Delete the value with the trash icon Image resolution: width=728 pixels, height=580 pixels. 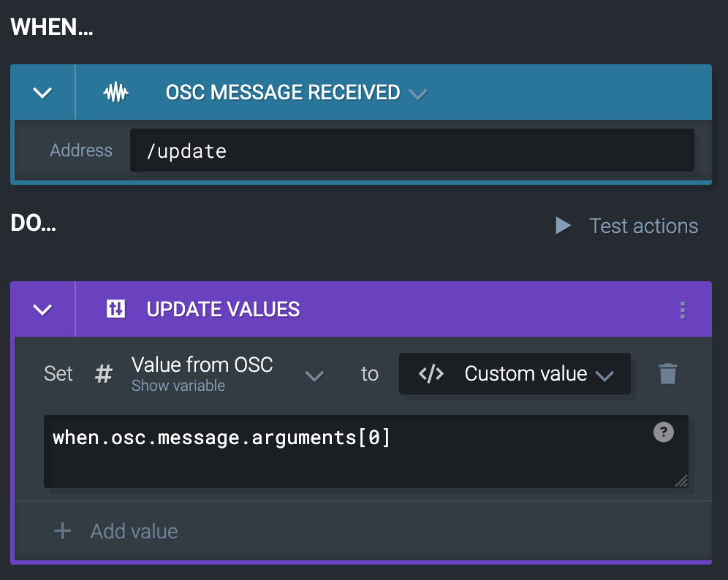click(x=668, y=374)
